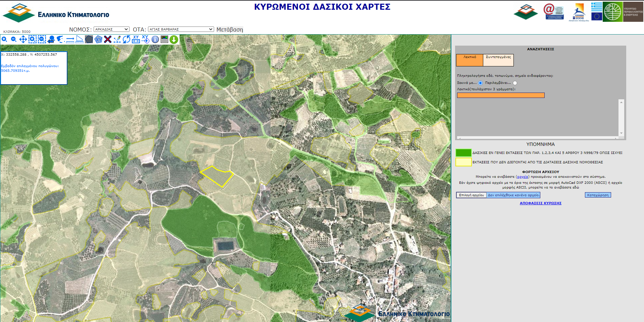This screenshot has width=644, height=322.
Task: Open the ΑΠΟΦΑΣΕΙΣ ΚΥΡΩΣΗΣ link
Action: click(x=540, y=203)
